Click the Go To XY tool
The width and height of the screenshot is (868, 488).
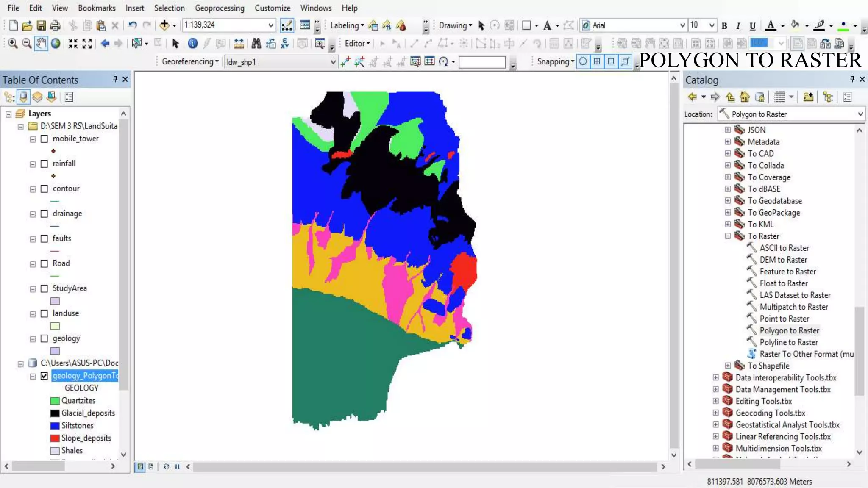point(285,43)
